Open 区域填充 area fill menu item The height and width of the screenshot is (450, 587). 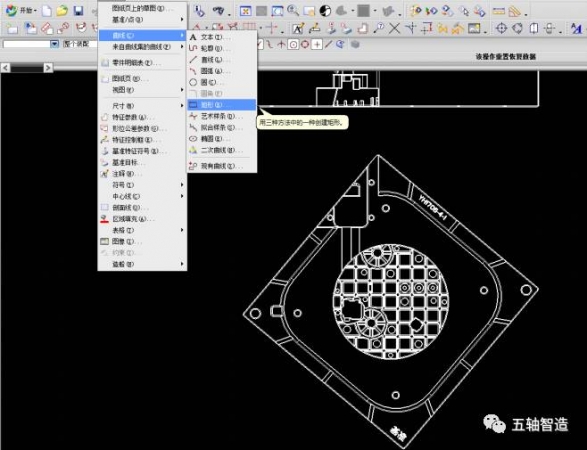click(x=142, y=219)
